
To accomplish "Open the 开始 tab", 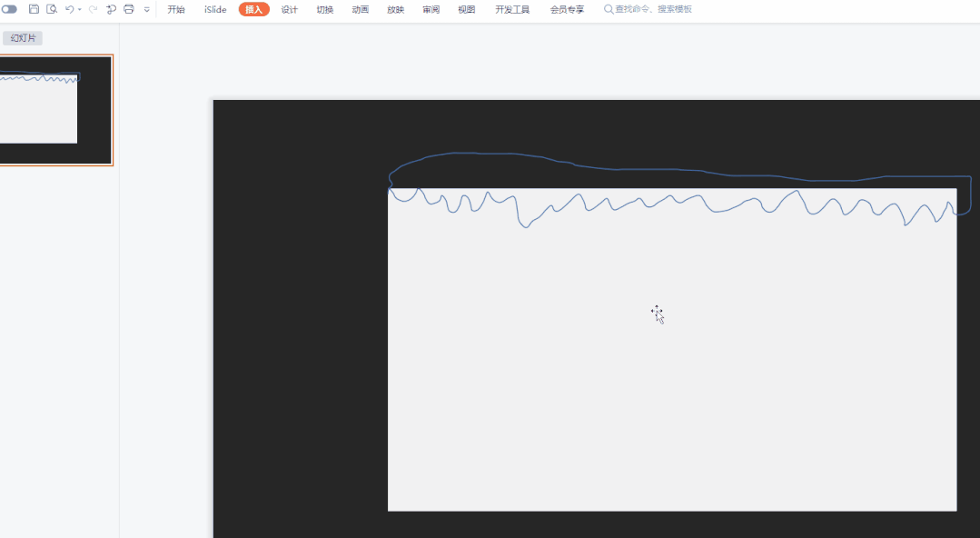I will pos(176,9).
